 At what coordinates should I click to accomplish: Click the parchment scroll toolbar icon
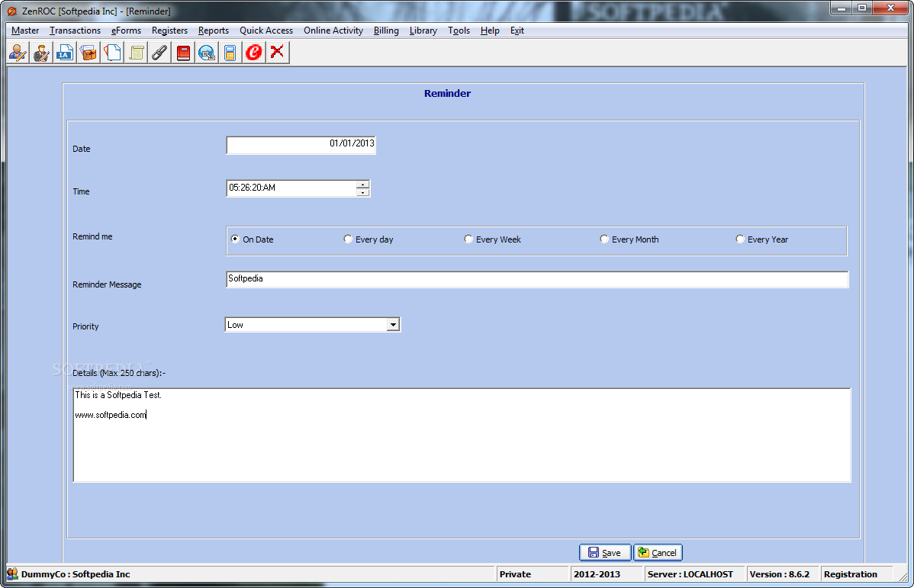tap(137, 53)
